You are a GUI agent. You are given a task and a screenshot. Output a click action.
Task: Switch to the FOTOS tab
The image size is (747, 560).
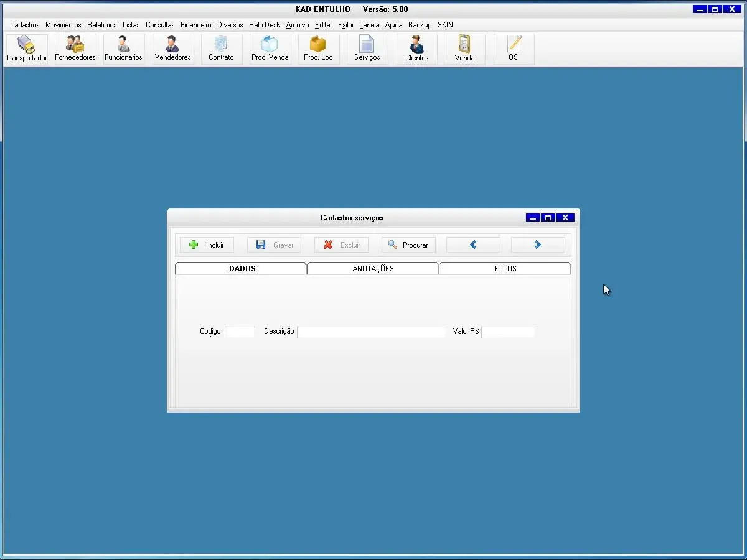coord(505,269)
